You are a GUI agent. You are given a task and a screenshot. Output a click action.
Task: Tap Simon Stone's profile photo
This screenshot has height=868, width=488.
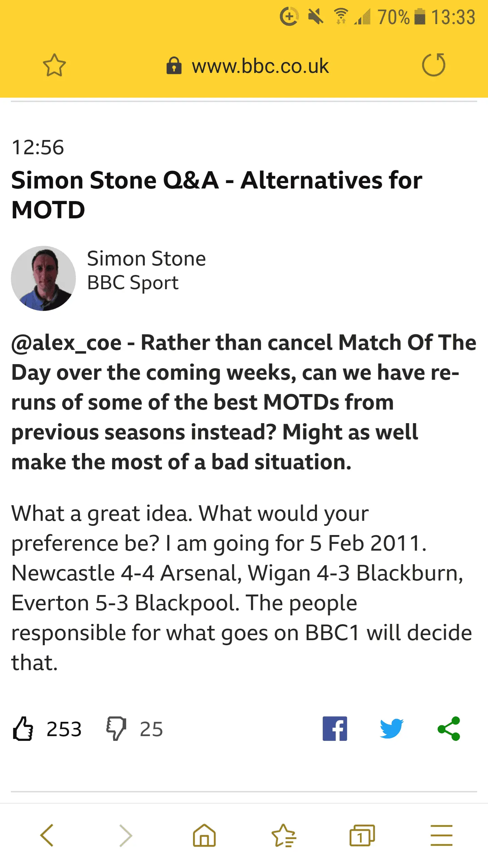coord(43,278)
